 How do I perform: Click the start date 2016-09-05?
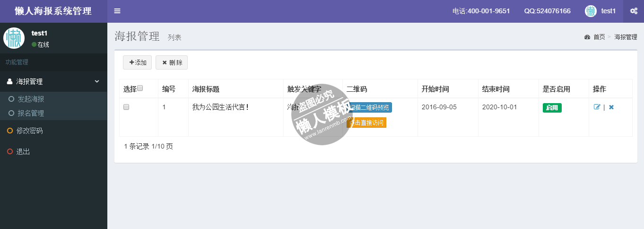[x=439, y=107]
